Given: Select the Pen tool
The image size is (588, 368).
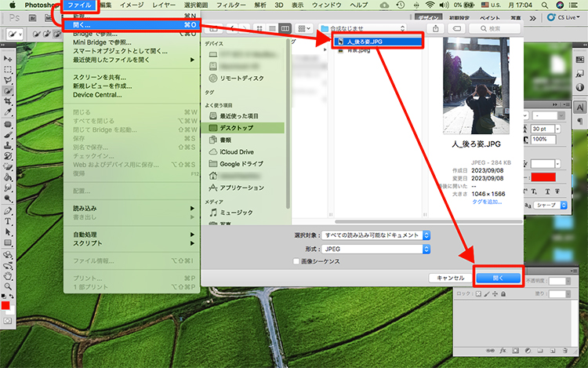Looking at the screenshot, I should 8,210.
